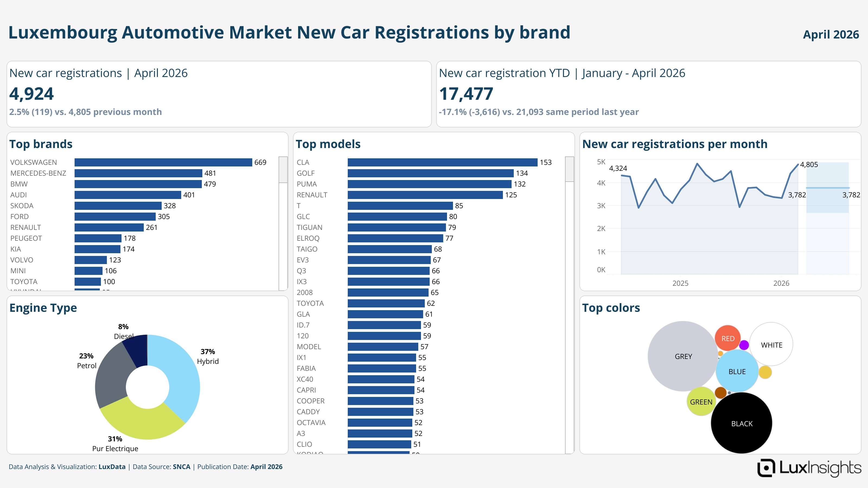Click the BMW brand bar

138,184
